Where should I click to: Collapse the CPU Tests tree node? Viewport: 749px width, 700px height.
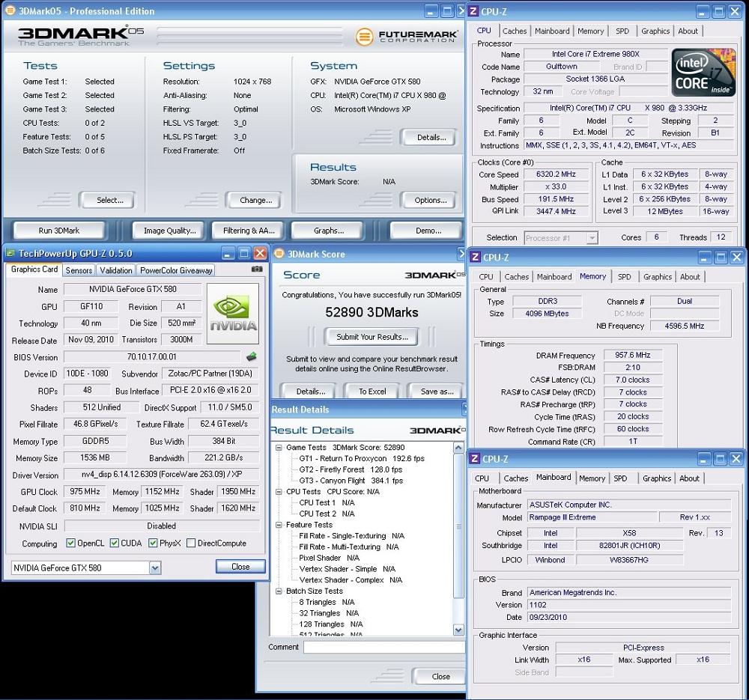(279, 491)
